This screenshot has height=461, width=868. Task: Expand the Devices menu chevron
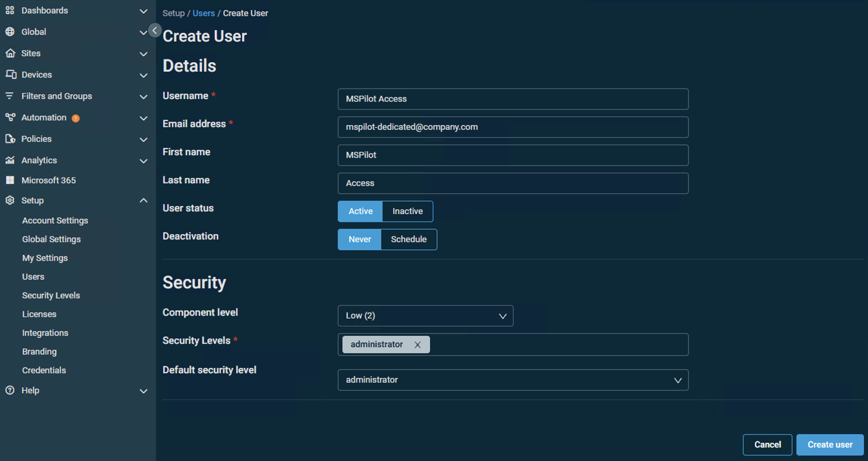pyautogui.click(x=143, y=76)
